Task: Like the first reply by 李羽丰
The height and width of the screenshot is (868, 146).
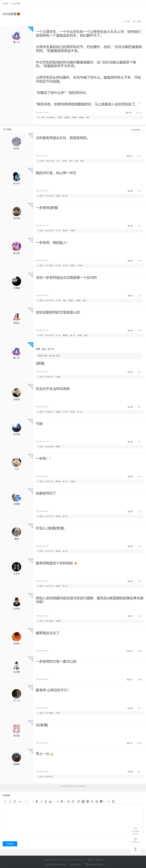Action: click(x=138, y=156)
